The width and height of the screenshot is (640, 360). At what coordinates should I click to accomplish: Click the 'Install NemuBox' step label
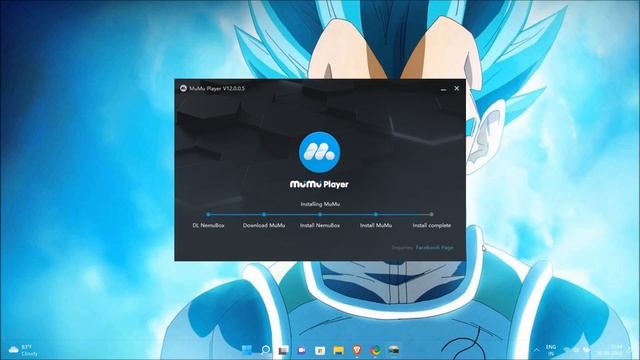point(320,225)
